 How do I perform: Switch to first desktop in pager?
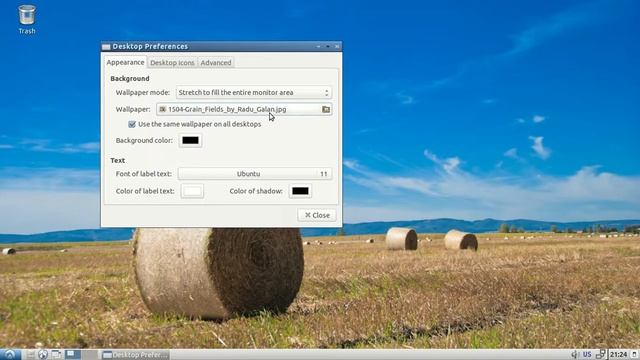73,354
